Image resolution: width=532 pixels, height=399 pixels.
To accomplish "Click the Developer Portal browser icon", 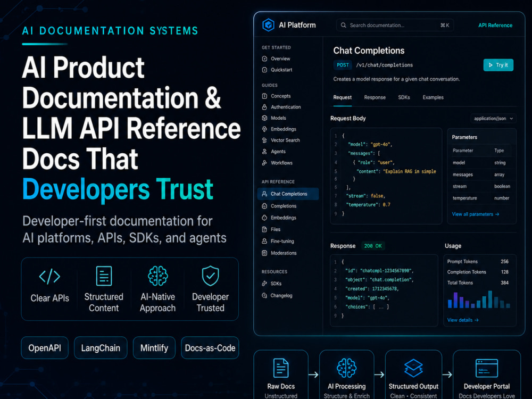I will point(487,368).
